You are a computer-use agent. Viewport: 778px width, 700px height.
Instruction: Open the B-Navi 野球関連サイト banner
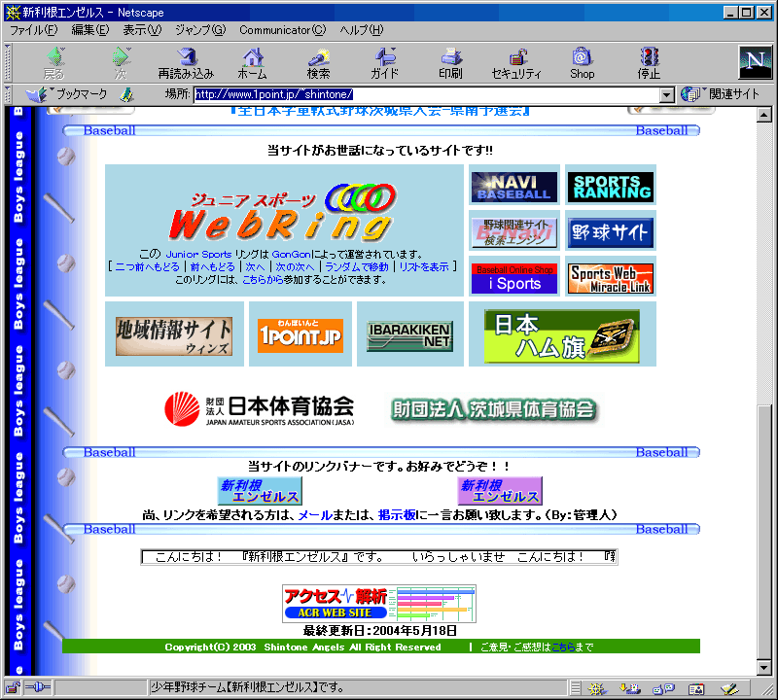[514, 232]
